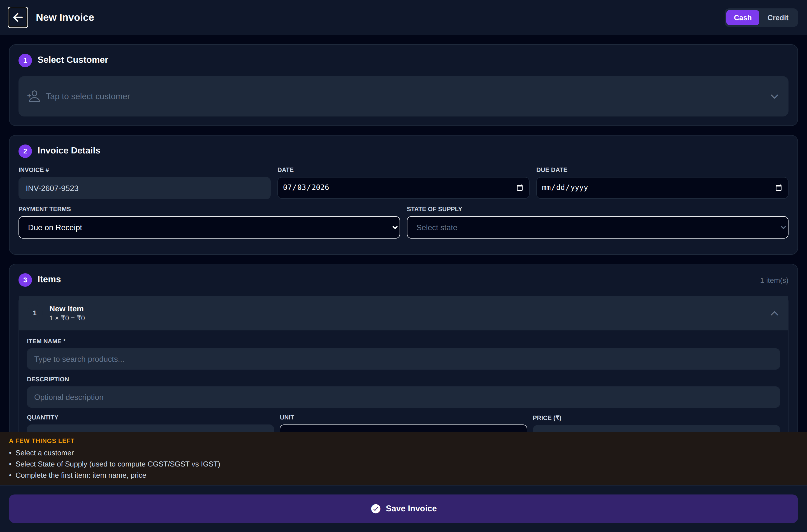Click the Item Name search field
Viewport: 807px width, 532px height.
pos(403,359)
